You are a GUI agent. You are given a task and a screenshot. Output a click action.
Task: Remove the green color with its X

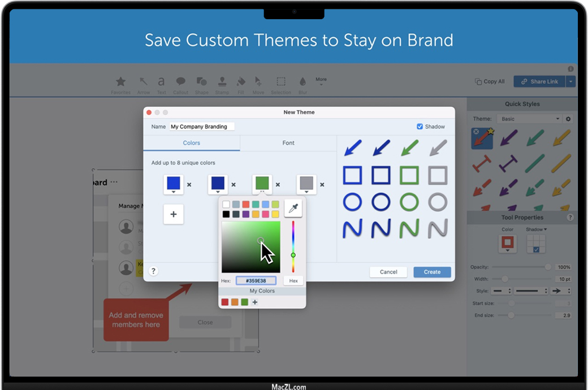tap(278, 184)
